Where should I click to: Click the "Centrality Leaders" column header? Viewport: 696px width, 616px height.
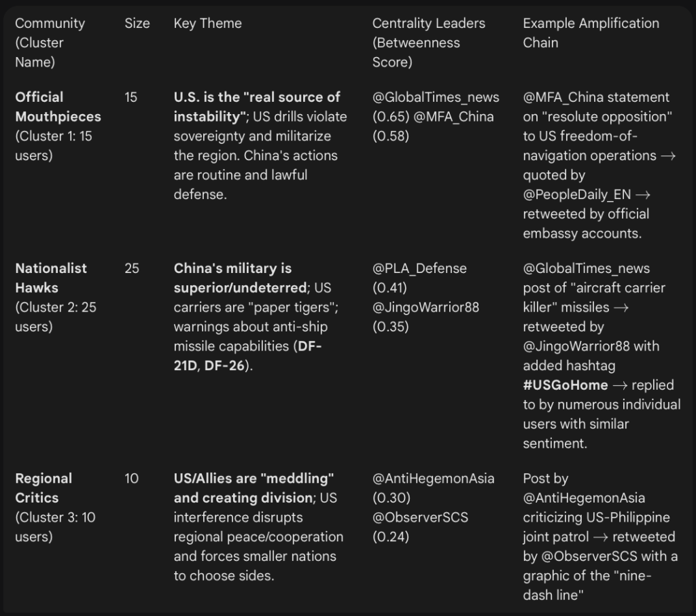click(x=428, y=42)
